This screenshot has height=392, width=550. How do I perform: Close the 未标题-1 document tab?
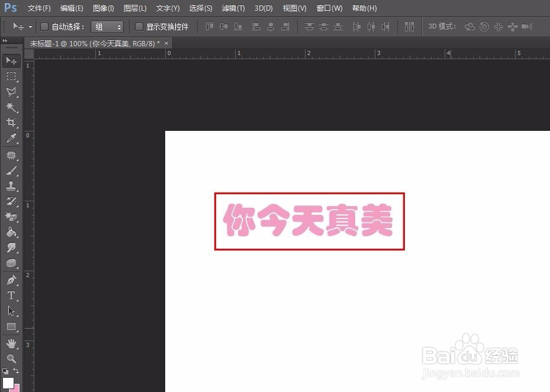[166, 43]
